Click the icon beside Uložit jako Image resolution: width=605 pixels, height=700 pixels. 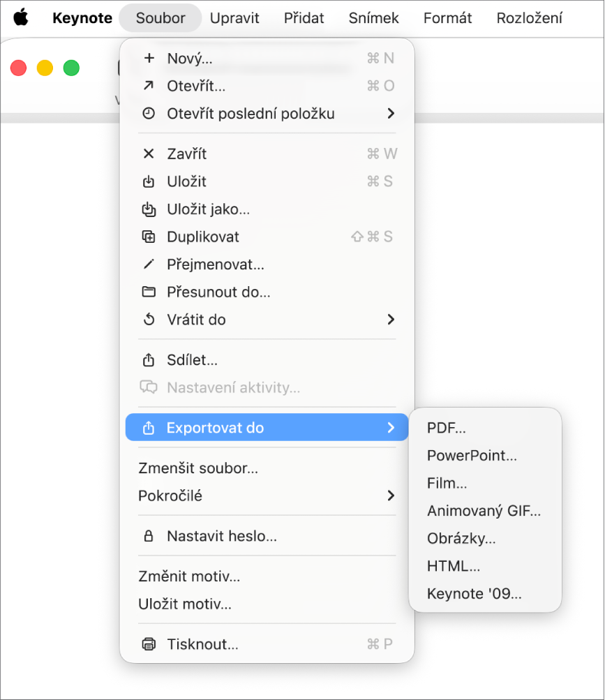(149, 209)
